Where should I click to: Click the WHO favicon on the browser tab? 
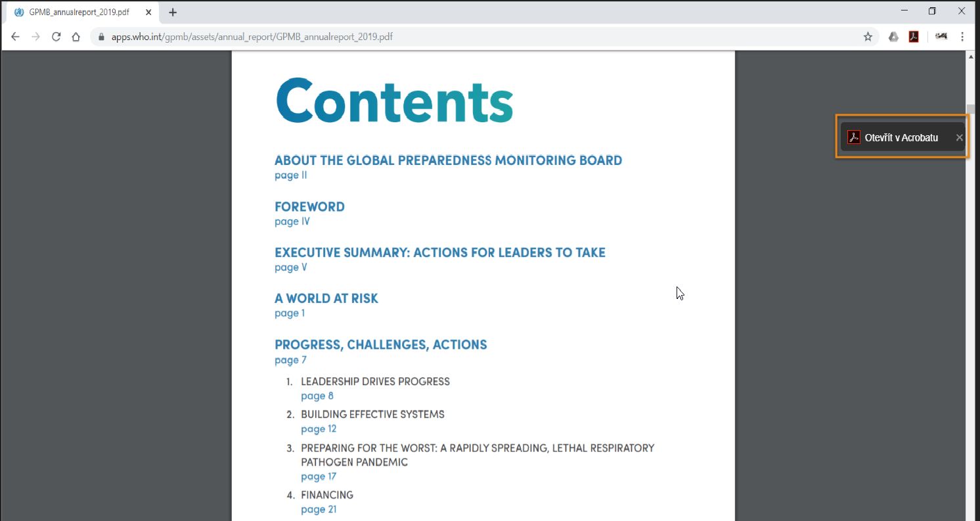19,11
